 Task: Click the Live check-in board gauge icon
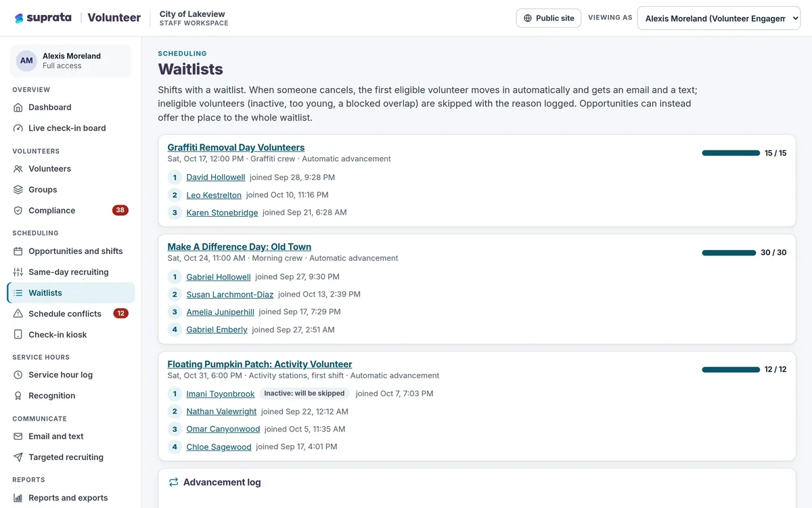(18, 128)
